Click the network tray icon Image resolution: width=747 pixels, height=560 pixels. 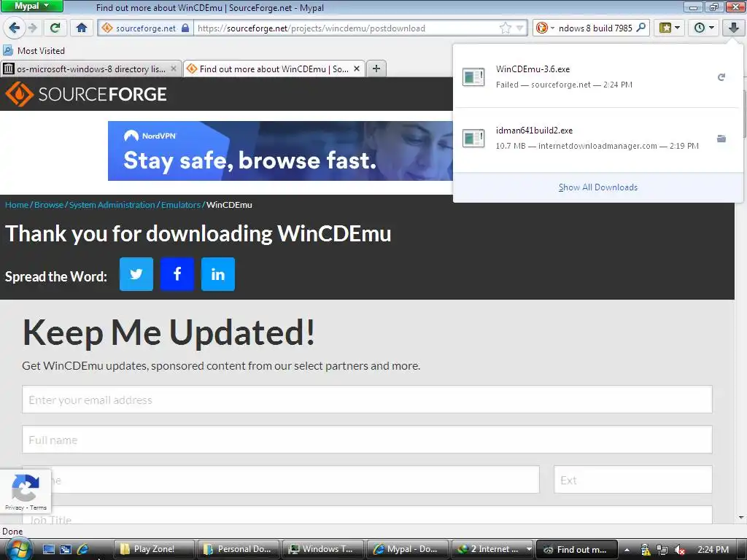pos(662,550)
